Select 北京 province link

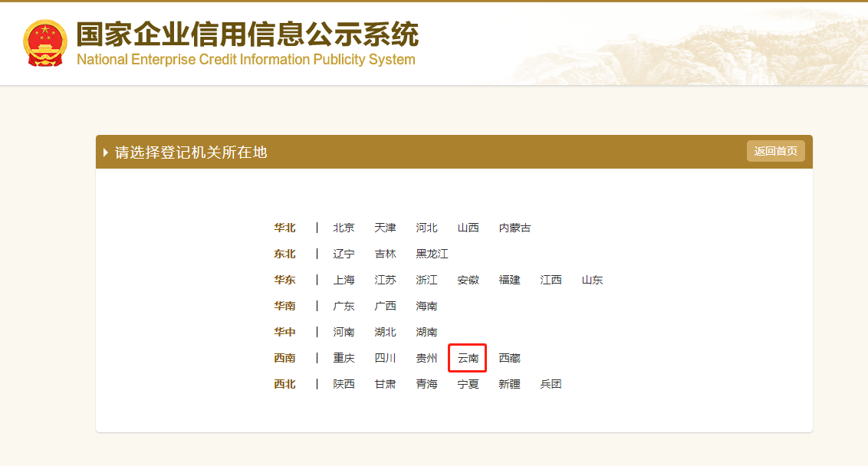click(x=344, y=228)
